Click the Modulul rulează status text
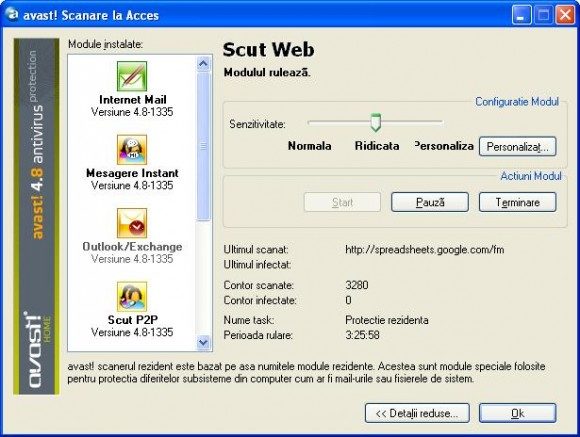Image resolution: width=580 pixels, height=437 pixels. (x=267, y=72)
